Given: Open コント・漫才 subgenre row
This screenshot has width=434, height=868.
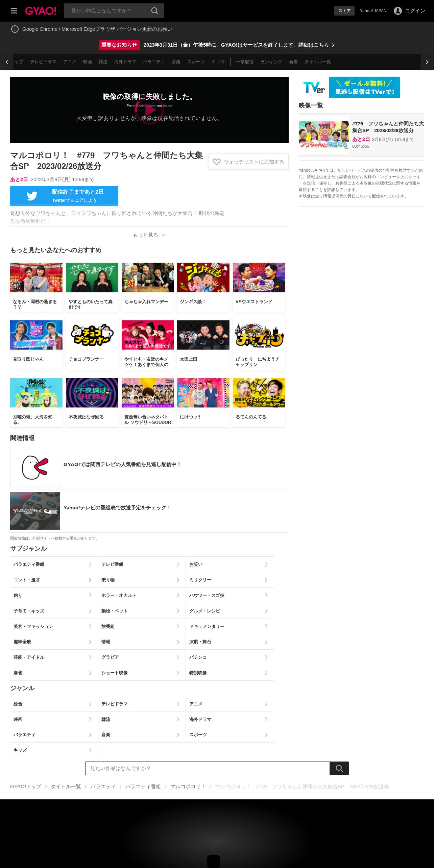Looking at the screenshot, I should click(x=54, y=580).
